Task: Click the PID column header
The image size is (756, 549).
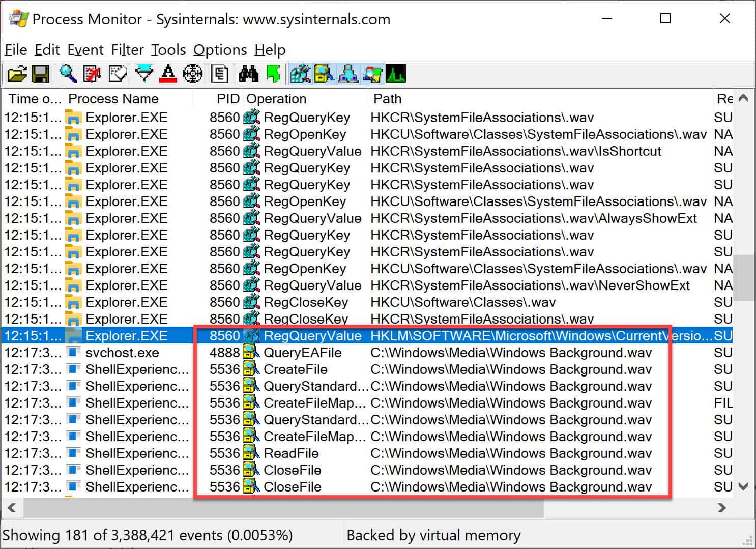Action: coord(217,99)
